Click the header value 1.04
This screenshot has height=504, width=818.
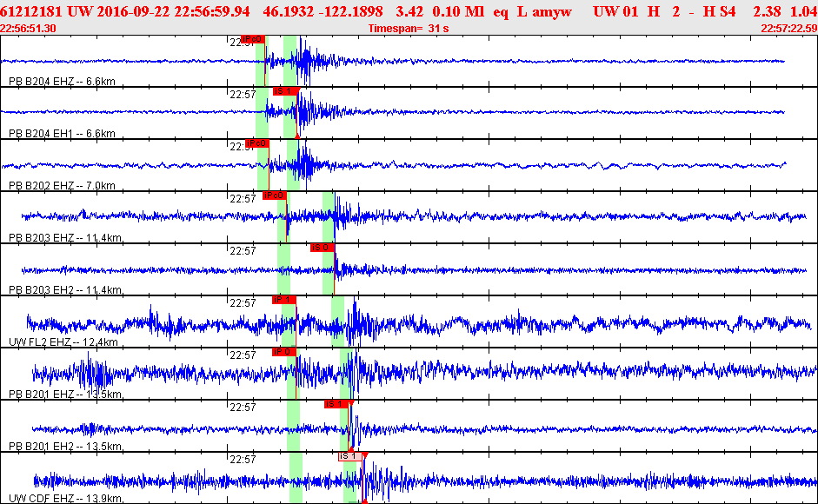804,11
